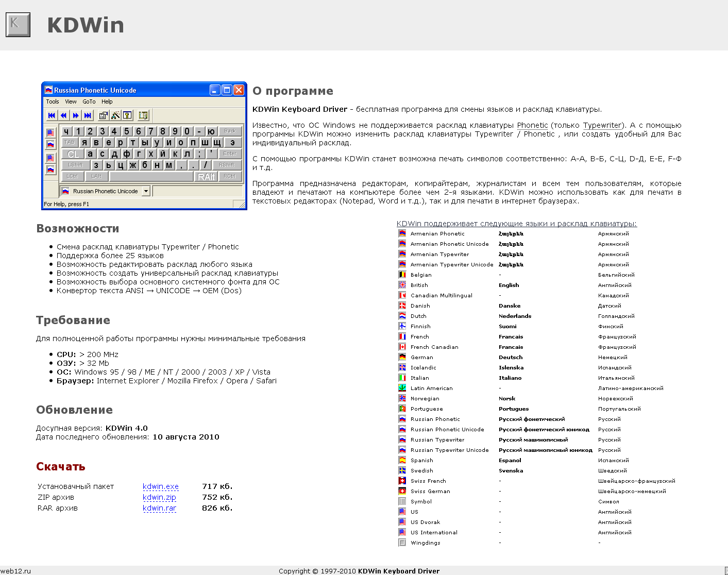
Task: Click the British flag icon in the language list
Action: tap(402, 285)
